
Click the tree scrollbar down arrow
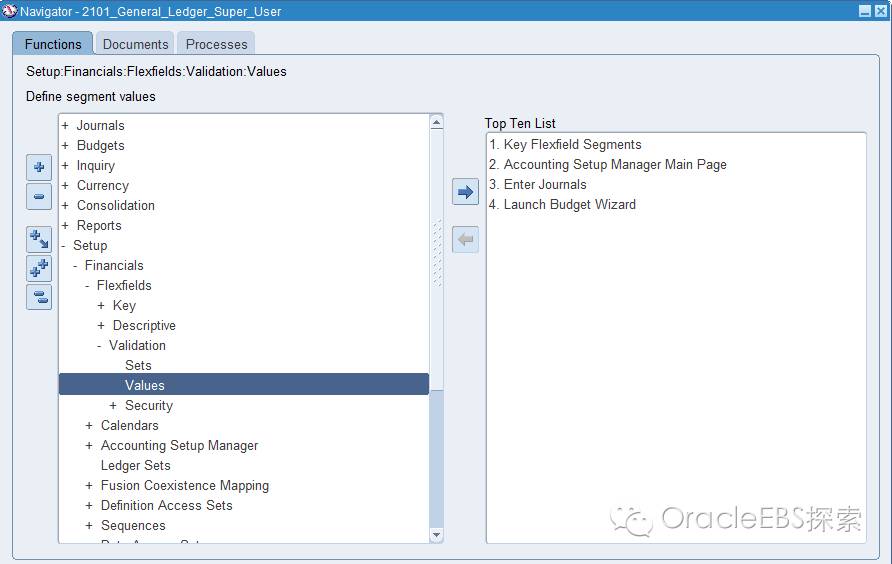click(x=436, y=535)
